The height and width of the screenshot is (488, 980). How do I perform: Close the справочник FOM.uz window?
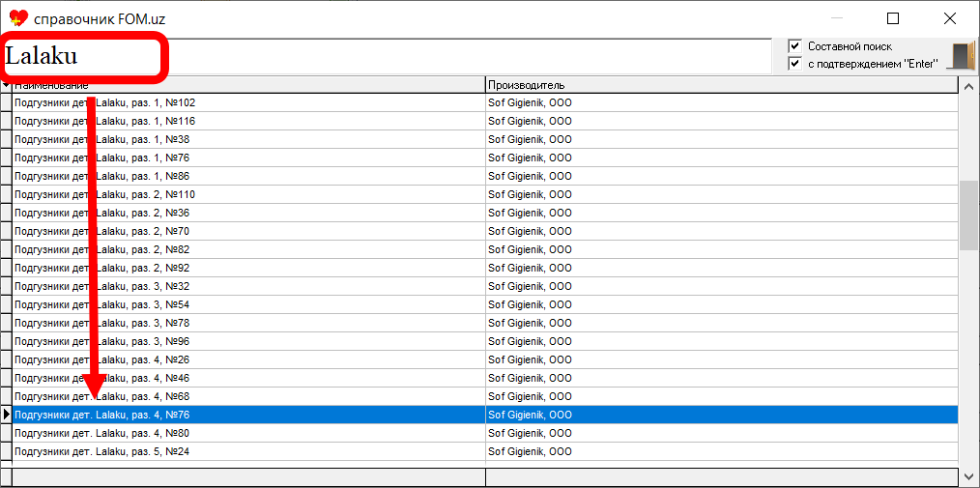tap(950, 18)
